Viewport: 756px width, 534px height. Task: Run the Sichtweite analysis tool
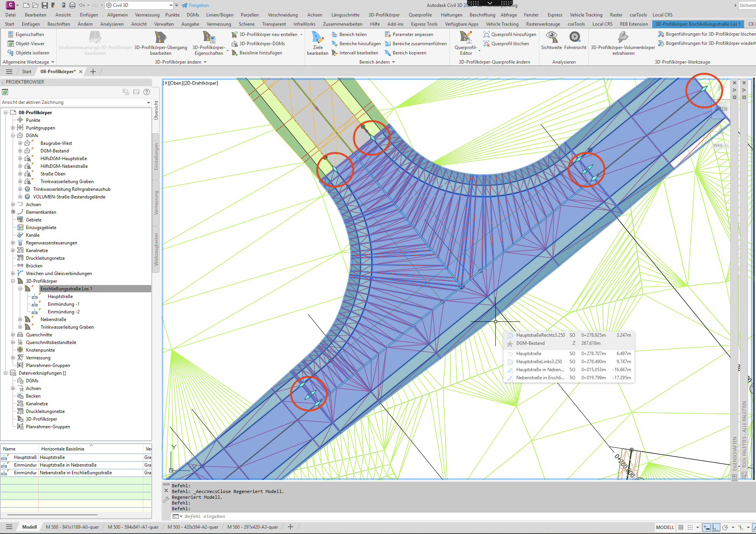coord(552,41)
